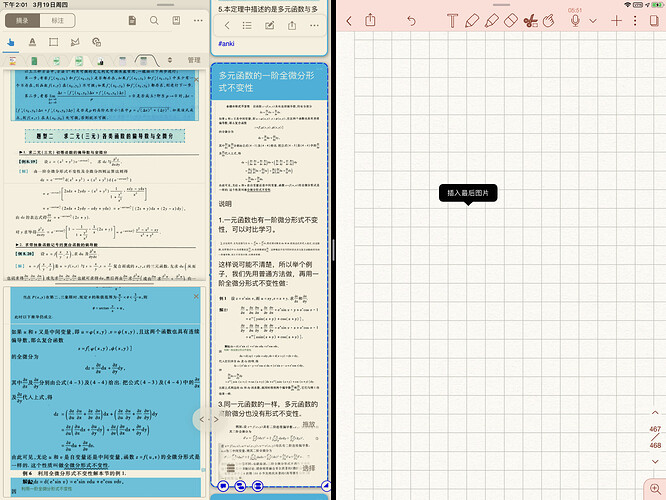The height and width of the screenshot is (500, 666).
Task: Go to previous page with up chevron
Action: (655, 413)
